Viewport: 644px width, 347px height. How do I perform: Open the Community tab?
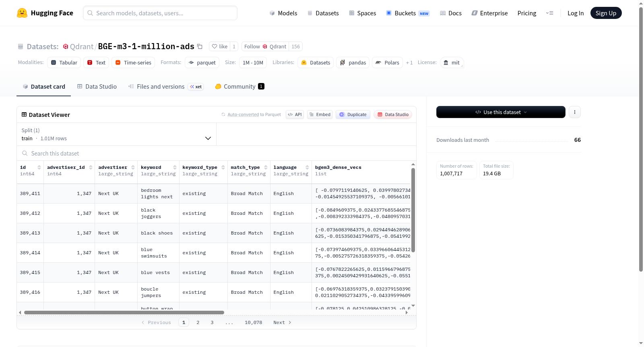(x=239, y=86)
